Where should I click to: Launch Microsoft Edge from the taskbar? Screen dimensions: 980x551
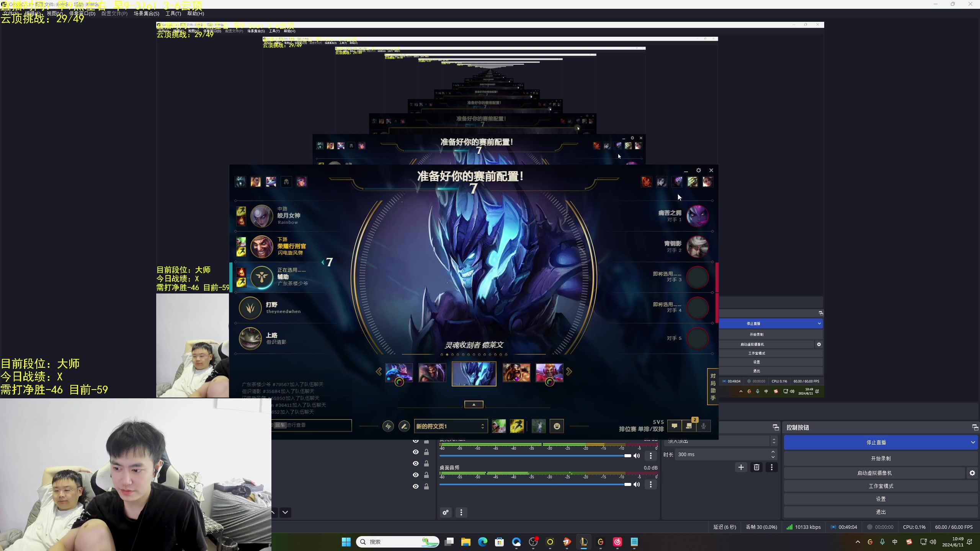483,542
